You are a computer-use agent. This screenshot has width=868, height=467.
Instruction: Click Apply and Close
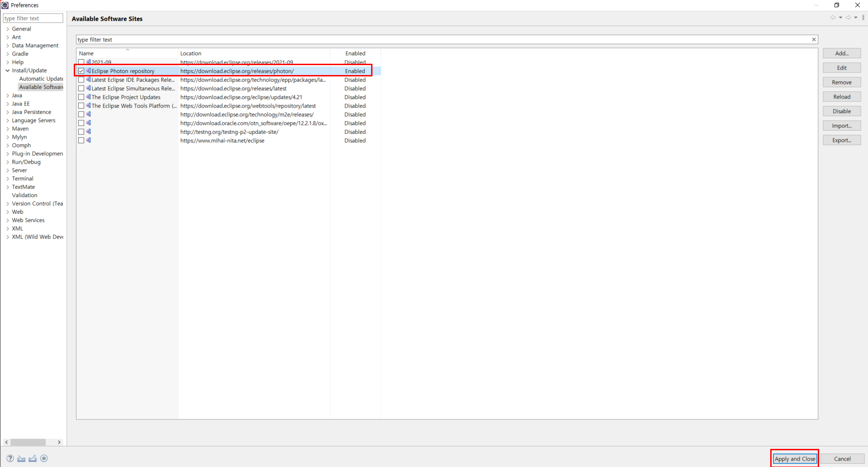[x=795, y=458]
